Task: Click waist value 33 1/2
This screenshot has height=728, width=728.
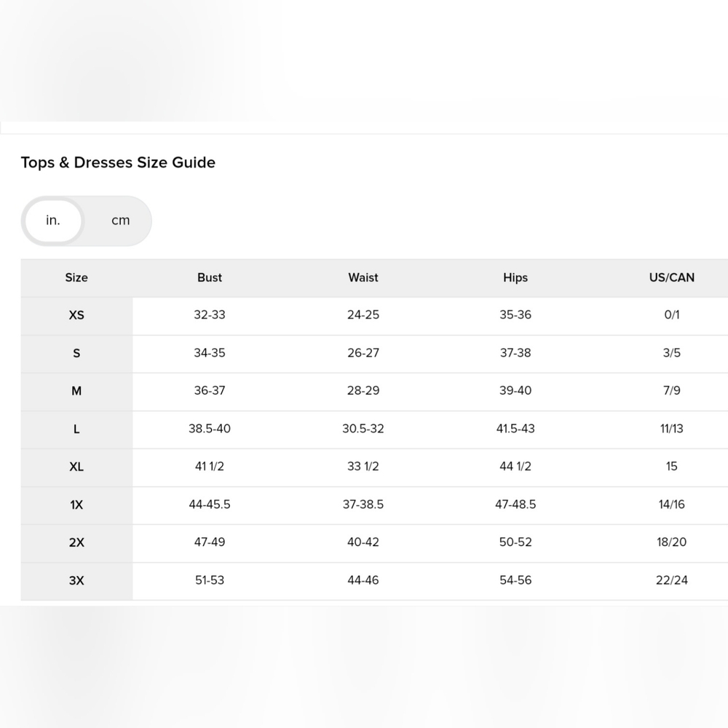Action: coord(363,466)
